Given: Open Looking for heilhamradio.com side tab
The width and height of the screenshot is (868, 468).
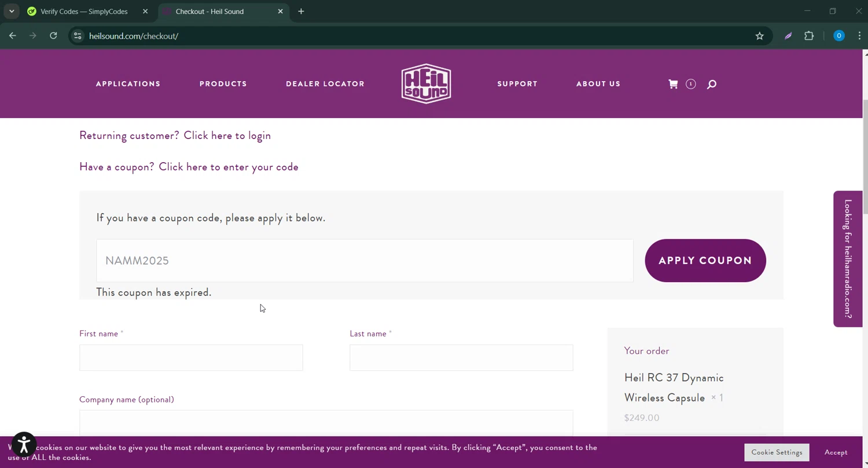Looking at the screenshot, I should [x=848, y=259].
